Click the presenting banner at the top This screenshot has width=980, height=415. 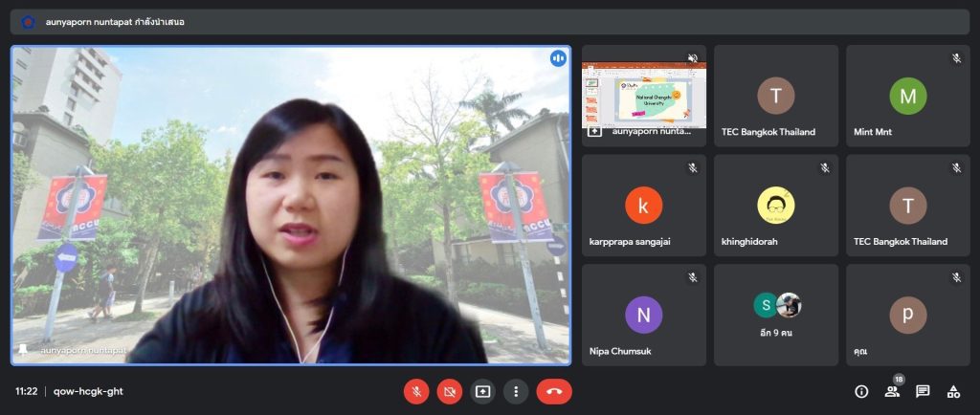115,21
